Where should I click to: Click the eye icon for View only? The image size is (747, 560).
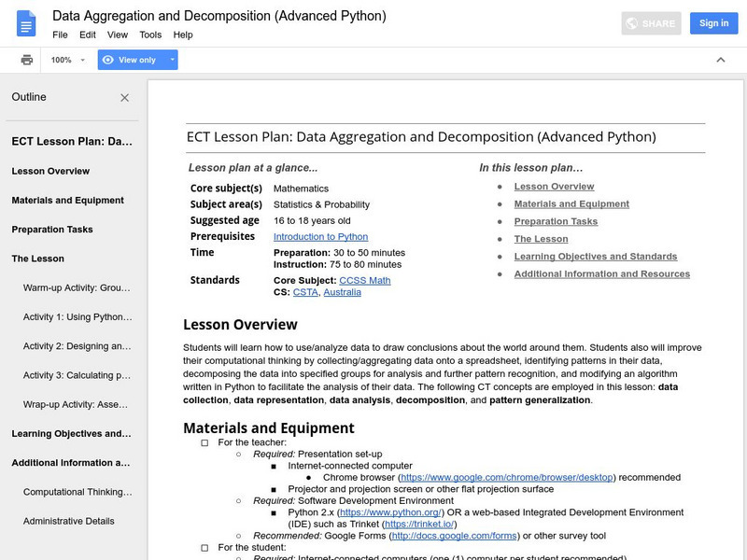click(108, 60)
